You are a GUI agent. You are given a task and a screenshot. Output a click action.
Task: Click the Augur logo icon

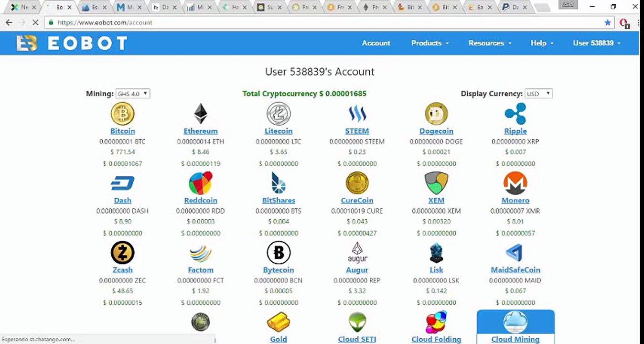[357, 253]
